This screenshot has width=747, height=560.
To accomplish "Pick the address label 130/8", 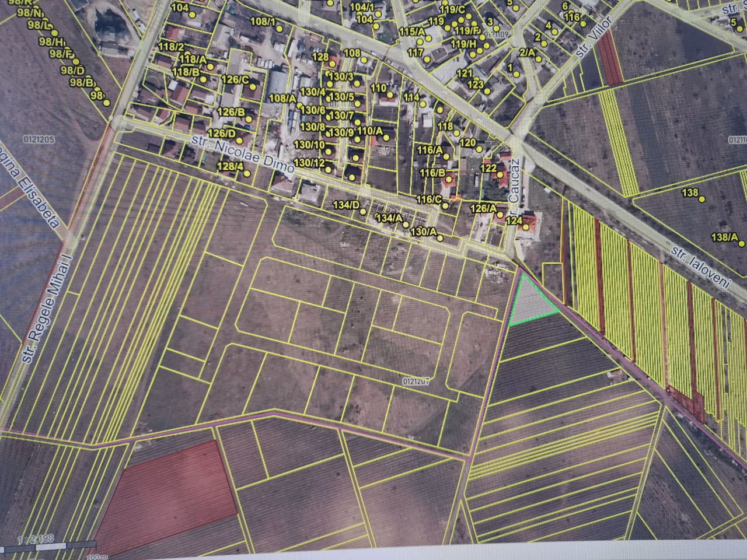I will pyautogui.click(x=313, y=127).
